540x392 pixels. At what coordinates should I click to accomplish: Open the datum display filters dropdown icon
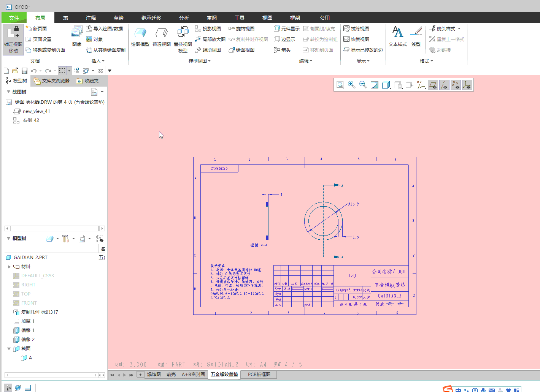[x=421, y=85]
